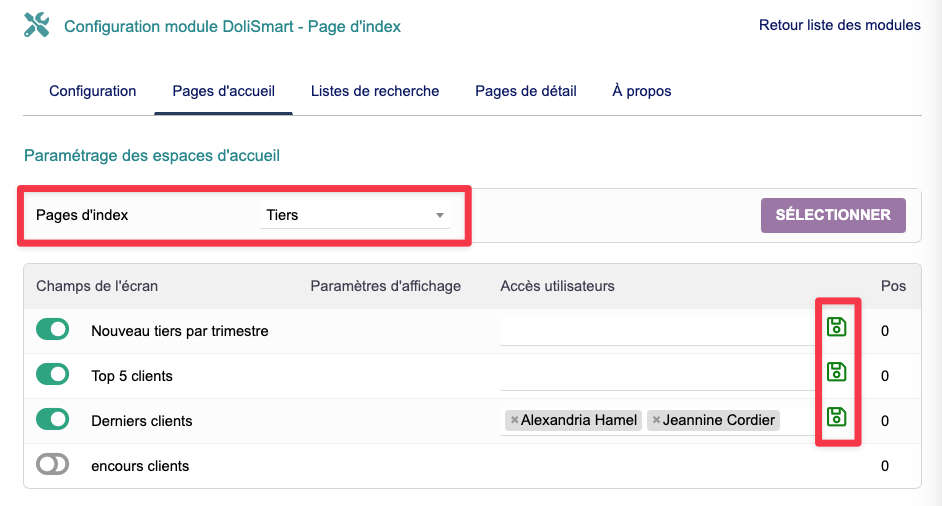Switch to the Configuration tab
942x506 pixels.
tap(92, 91)
